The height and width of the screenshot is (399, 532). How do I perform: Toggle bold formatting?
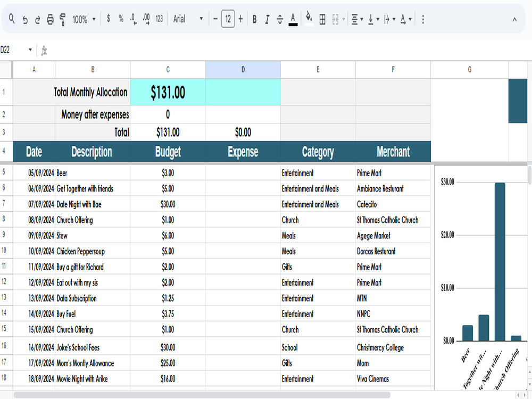click(254, 19)
